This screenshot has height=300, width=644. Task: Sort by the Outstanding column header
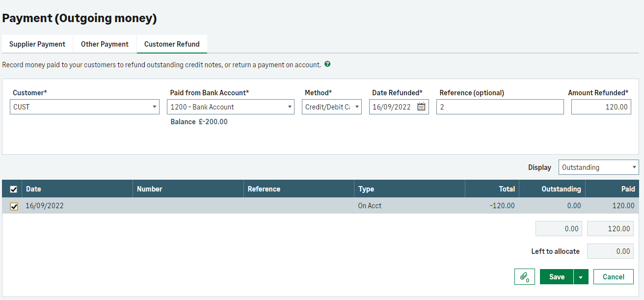[561, 189]
